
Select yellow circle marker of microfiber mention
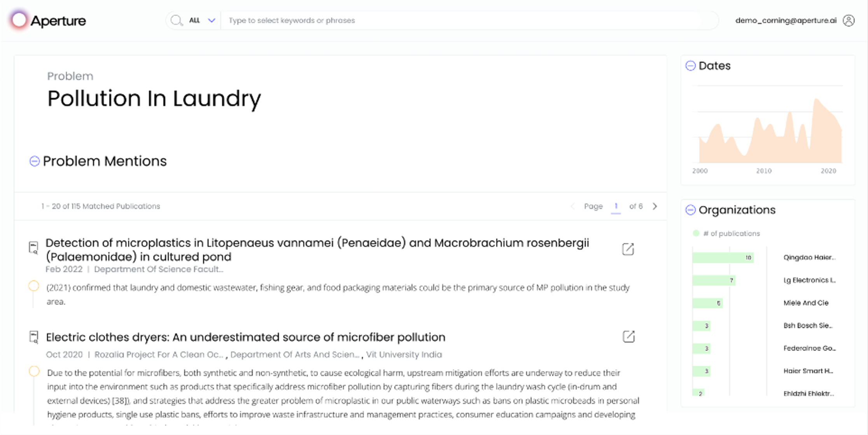[34, 371]
